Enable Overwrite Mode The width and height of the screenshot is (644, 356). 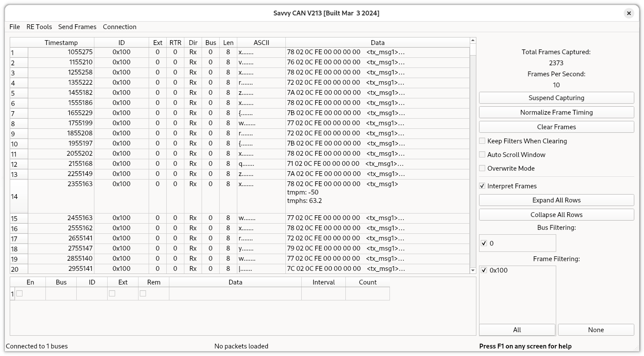(x=482, y=169)
